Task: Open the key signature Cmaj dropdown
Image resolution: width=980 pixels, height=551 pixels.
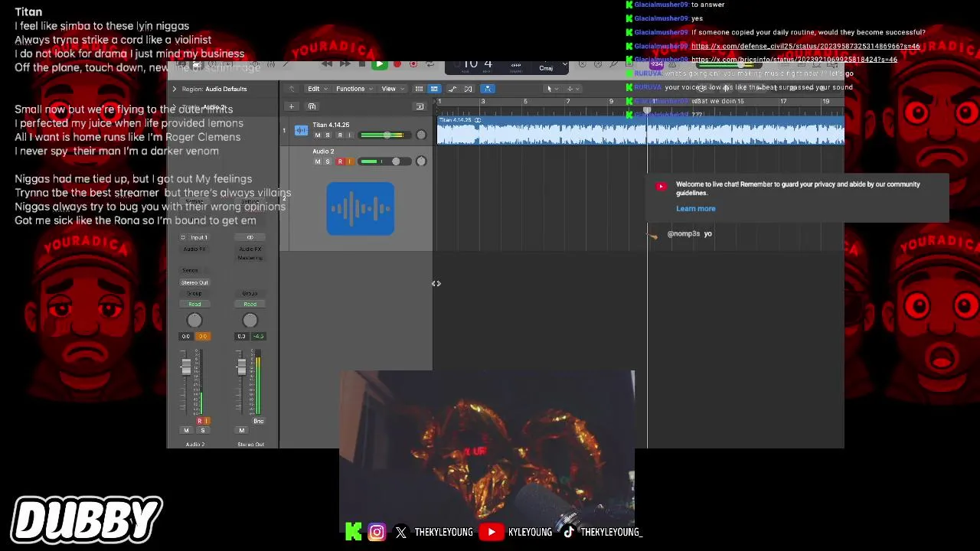Action: click(x=546, y=68)
